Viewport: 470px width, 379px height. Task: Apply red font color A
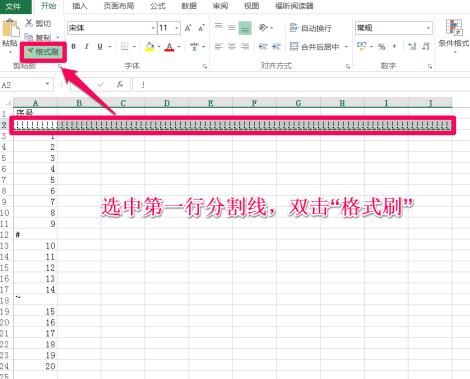169,47
